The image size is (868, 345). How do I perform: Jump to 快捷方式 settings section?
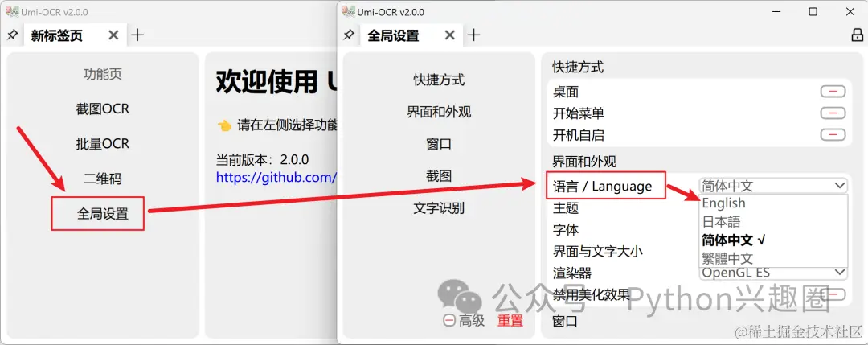439,80
